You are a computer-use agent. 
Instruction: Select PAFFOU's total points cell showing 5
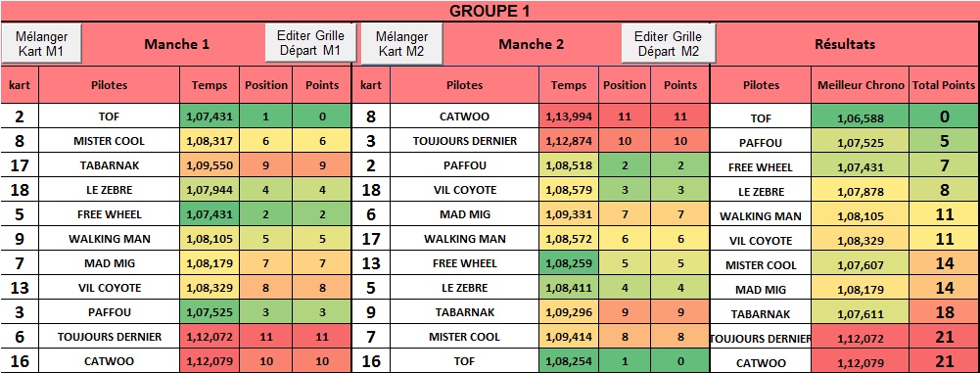point(945,142)
